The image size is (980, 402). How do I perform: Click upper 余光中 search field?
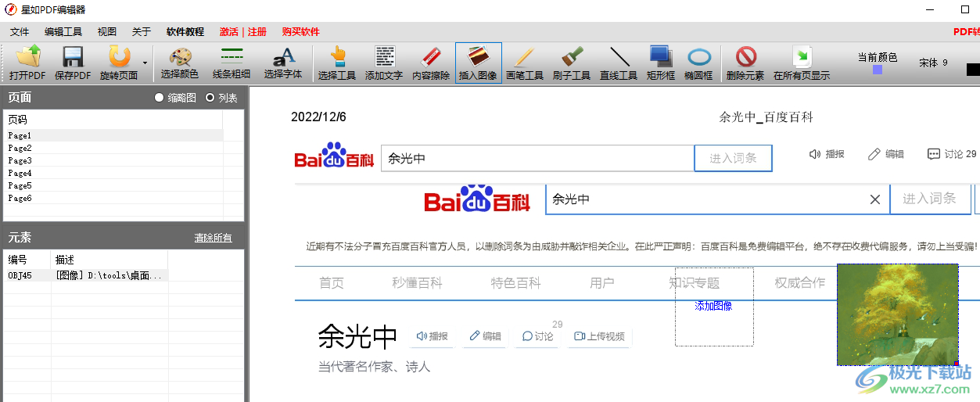click(x=537, y=158)
